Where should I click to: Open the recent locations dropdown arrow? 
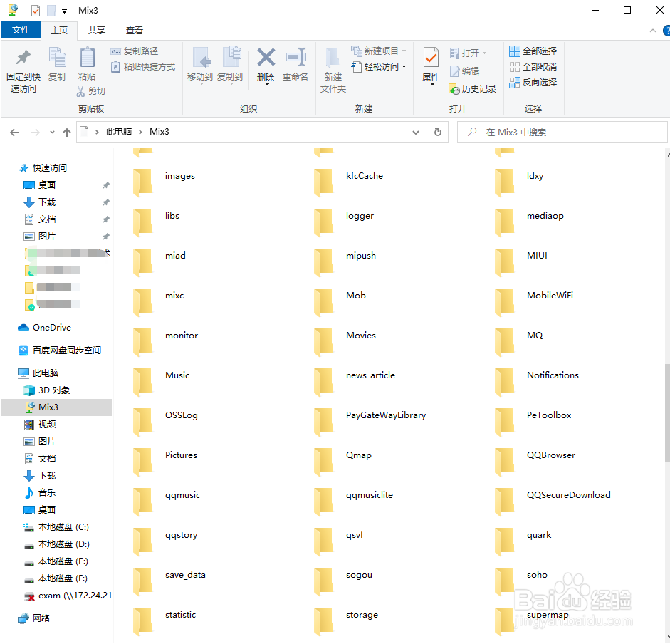click(x=52, y=133)
